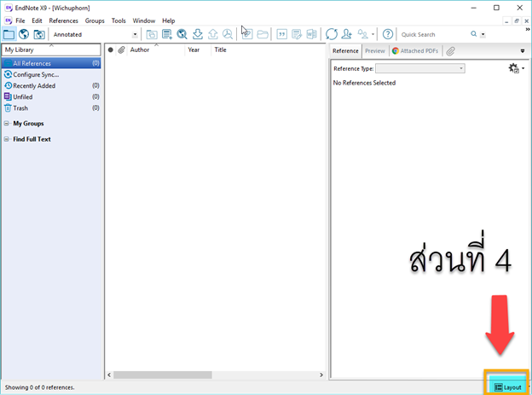Image resolution: width=532 pixels, height=395 pixels.
Task: Collapse the Find Full Text group set
Action: (x=7, y=139)
